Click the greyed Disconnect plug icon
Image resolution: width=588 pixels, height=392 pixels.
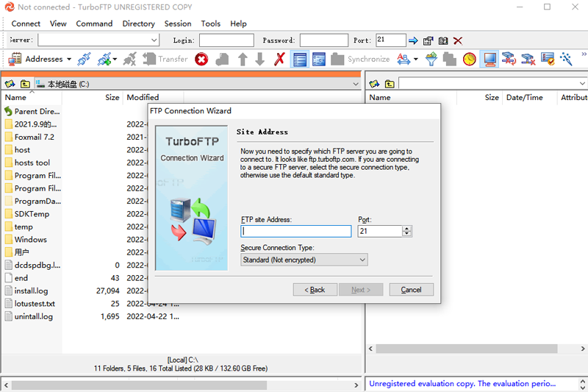pos(130,60)
